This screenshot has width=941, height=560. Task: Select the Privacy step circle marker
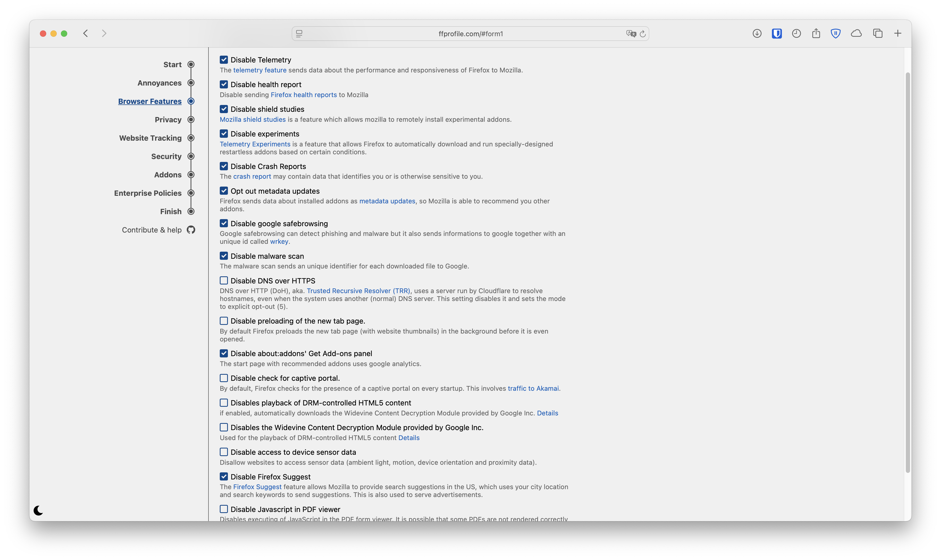tap(191, 120)
